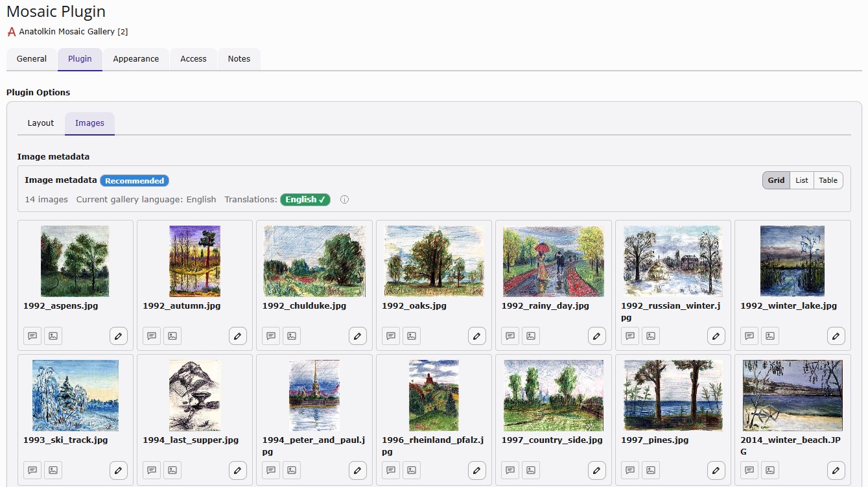Screen dimensions: 868x487
Task: Open the 1997_pines.jpg thumbnail
Action: click(673, 396)
